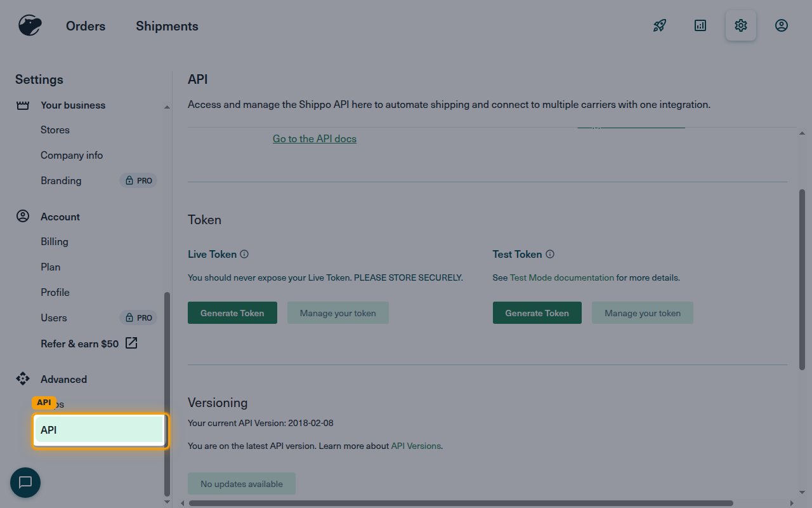Viewport: 812px width, 508px height.
Task: Click Refer & earn $50
Action: [x=79, y=344]
